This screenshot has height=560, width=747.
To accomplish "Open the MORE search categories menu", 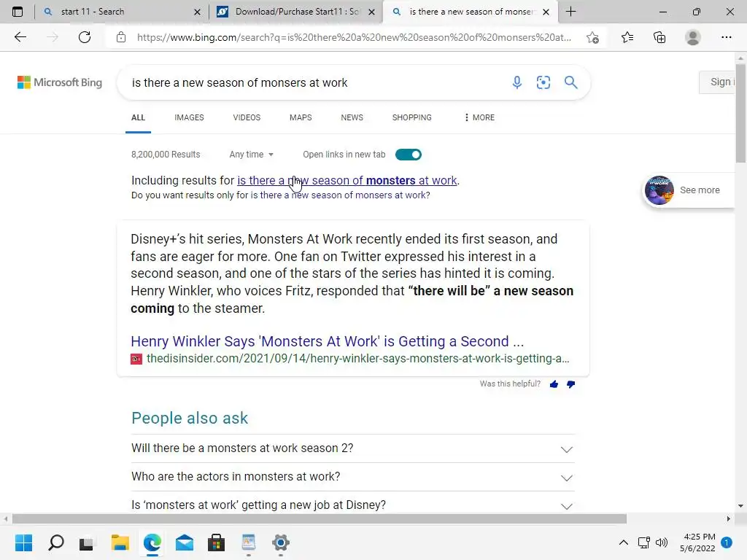I will 480,117.
